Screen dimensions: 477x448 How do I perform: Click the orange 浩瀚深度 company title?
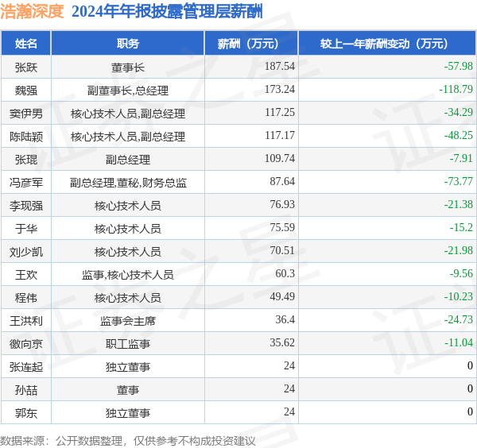(32, 12)
